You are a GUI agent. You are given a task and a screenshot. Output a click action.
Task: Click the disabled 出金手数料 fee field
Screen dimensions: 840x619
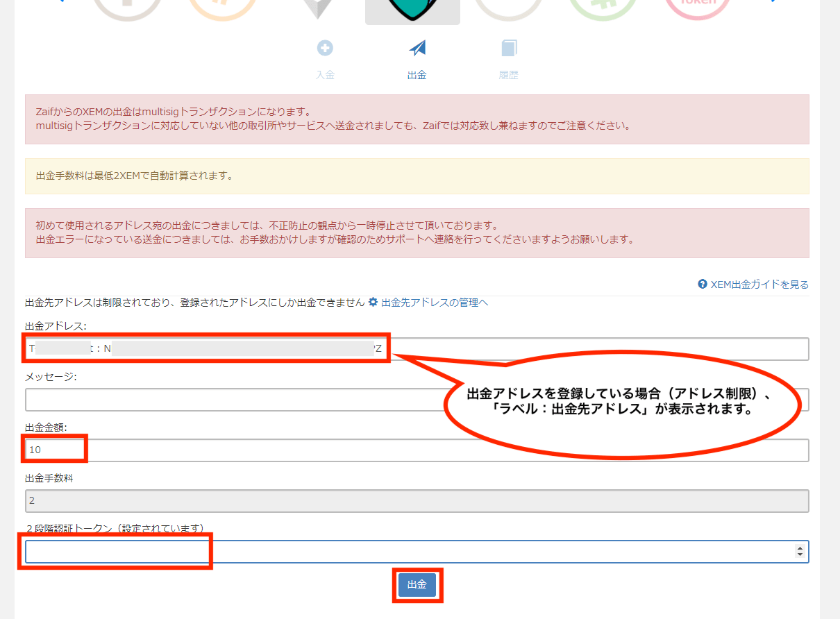(417, 500)
